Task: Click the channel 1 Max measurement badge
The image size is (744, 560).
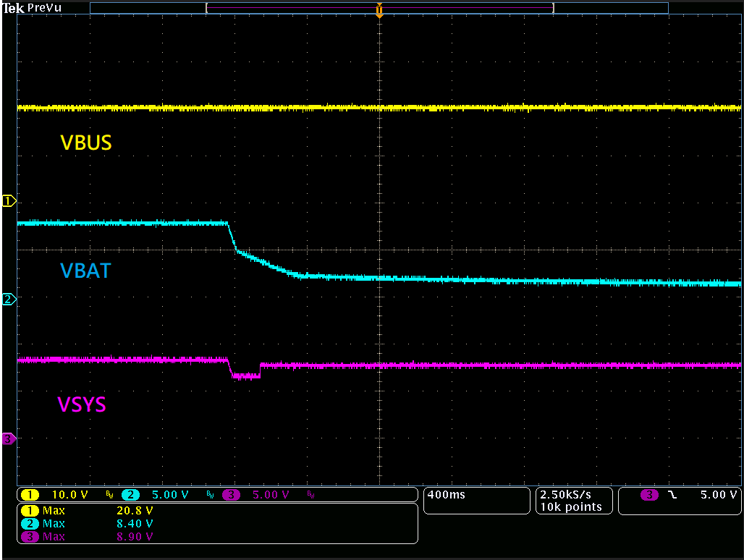Action: coord(30,511)
